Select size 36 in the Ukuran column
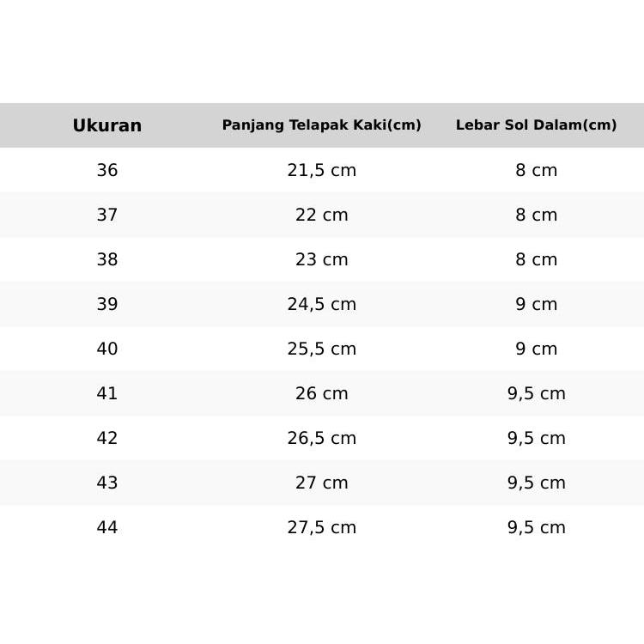Viewport: 644px width, 644px height. tap(107, 170)
